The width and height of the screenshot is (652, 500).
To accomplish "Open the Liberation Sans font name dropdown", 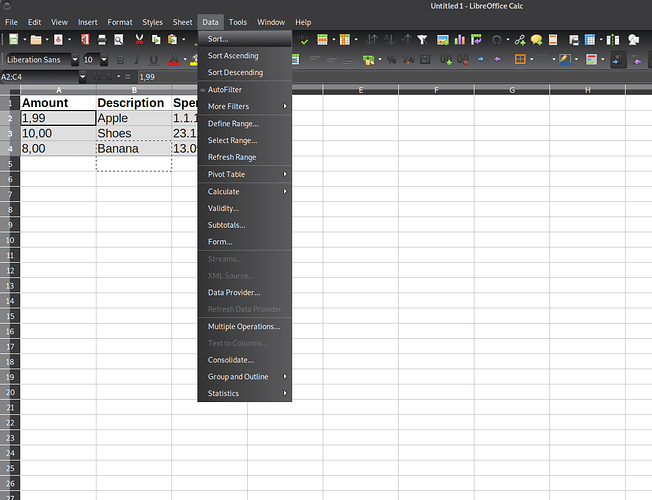I will click(x=75, y=59).
